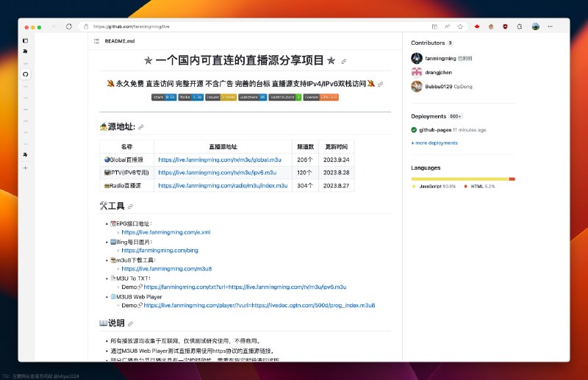Click the yellow JavaScript segment of language bar
The height and width of the screenshot is (380, 588).
(x=459, y=179)
